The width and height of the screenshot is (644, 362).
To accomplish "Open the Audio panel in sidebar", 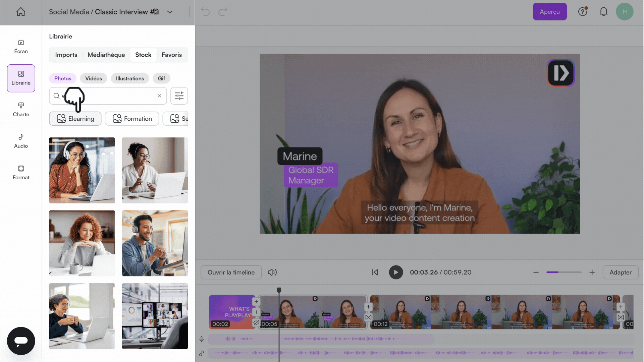I will (x=21, y=141).
